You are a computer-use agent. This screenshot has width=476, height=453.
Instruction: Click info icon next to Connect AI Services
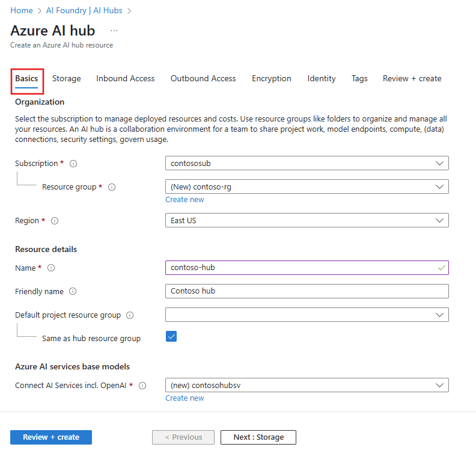(x=142, y=386)
